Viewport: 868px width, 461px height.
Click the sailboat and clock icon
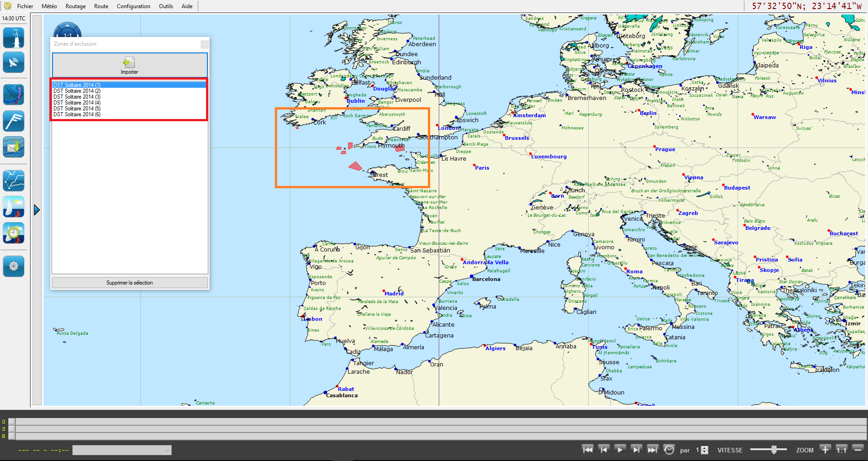coord(14,233)
